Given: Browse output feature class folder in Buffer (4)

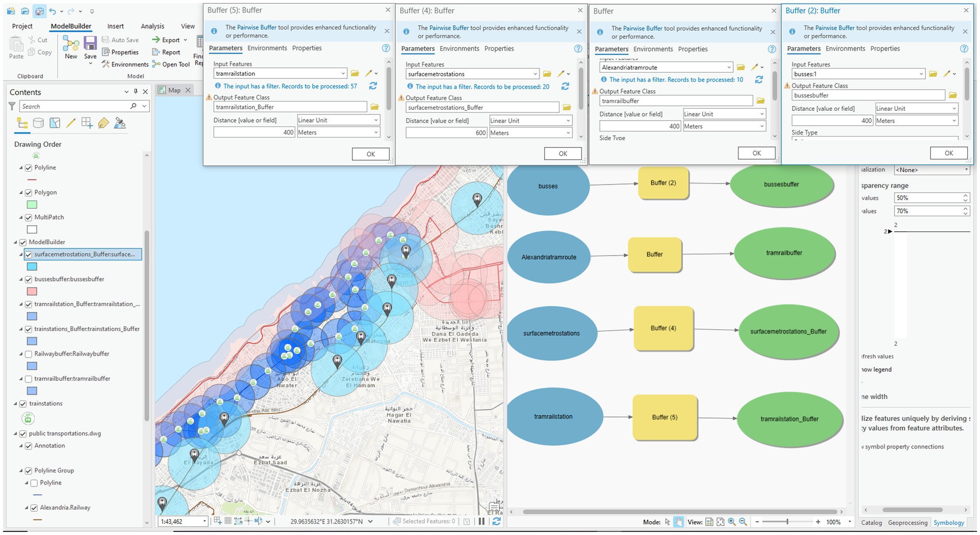Looking at the screenshot, I should [x=567, y=108].
